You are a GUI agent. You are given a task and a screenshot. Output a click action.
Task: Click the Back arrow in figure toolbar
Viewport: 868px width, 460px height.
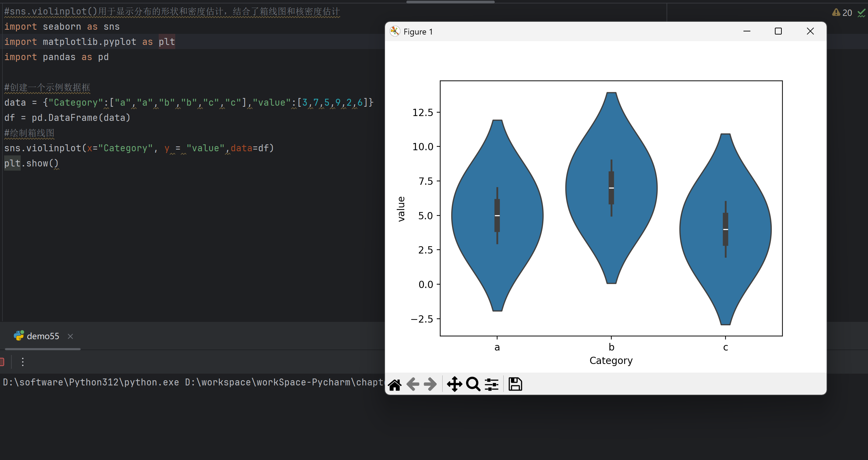(413, 384)
